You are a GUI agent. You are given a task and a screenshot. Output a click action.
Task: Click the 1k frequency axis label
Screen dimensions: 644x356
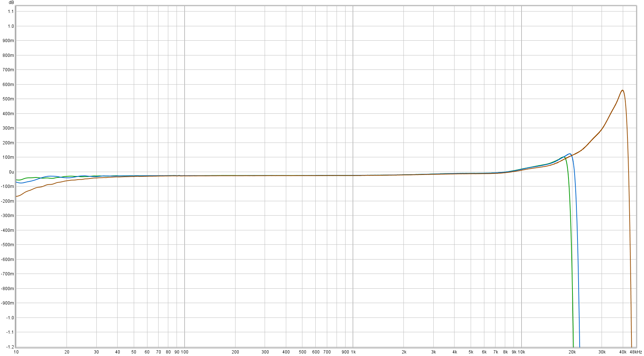pos(353,352)
